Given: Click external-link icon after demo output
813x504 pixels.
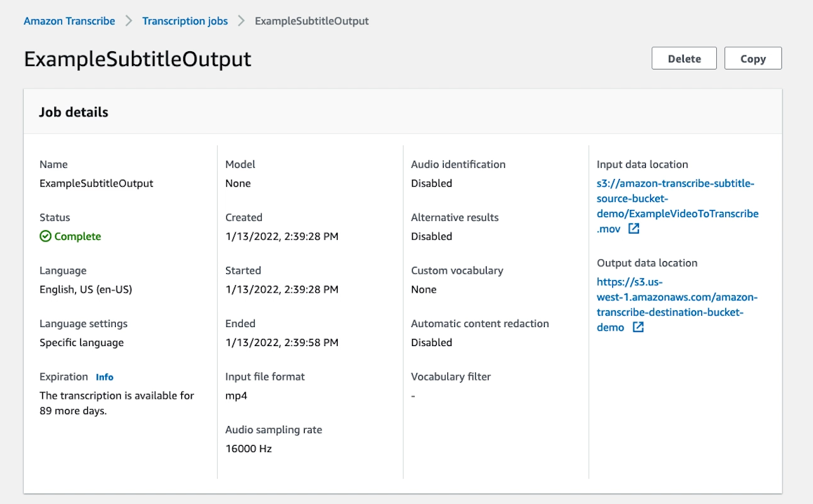Looking at the screenshot, I should tap(637, 327).
